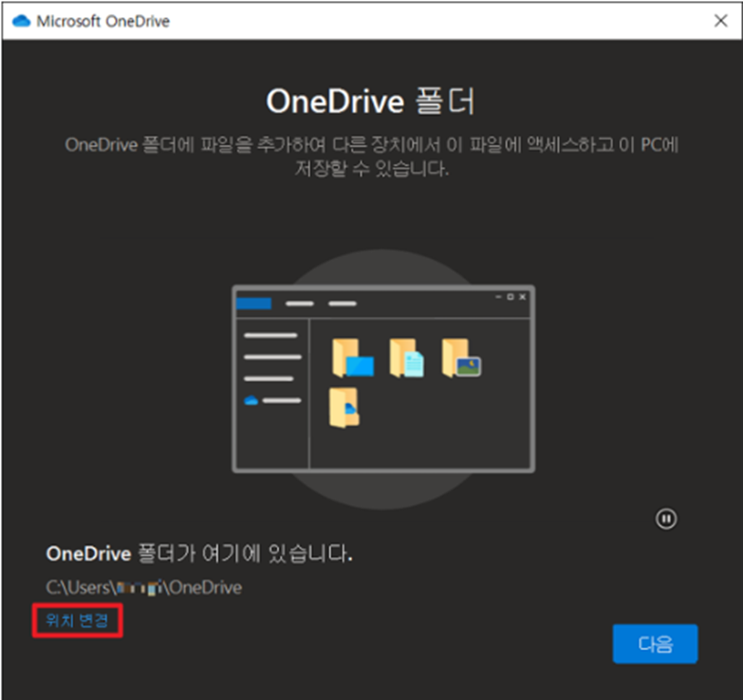
Task: Click the C:\Users OneDrive folder path text
Action: [143, 587]
